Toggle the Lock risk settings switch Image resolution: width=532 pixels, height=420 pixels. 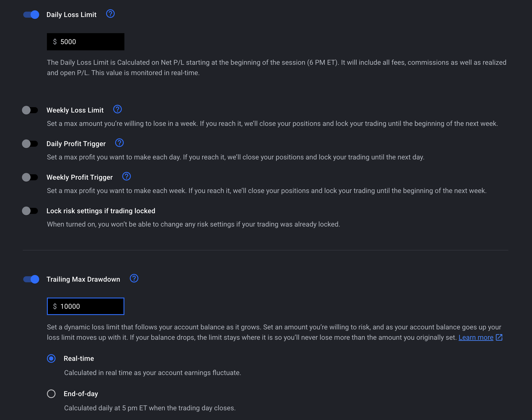[30, 211]
